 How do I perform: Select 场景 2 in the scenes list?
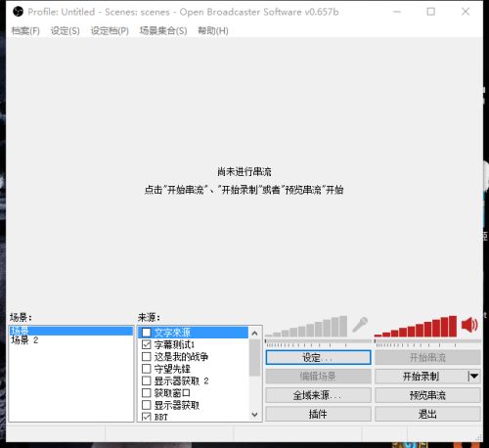[x=24, y=340]
